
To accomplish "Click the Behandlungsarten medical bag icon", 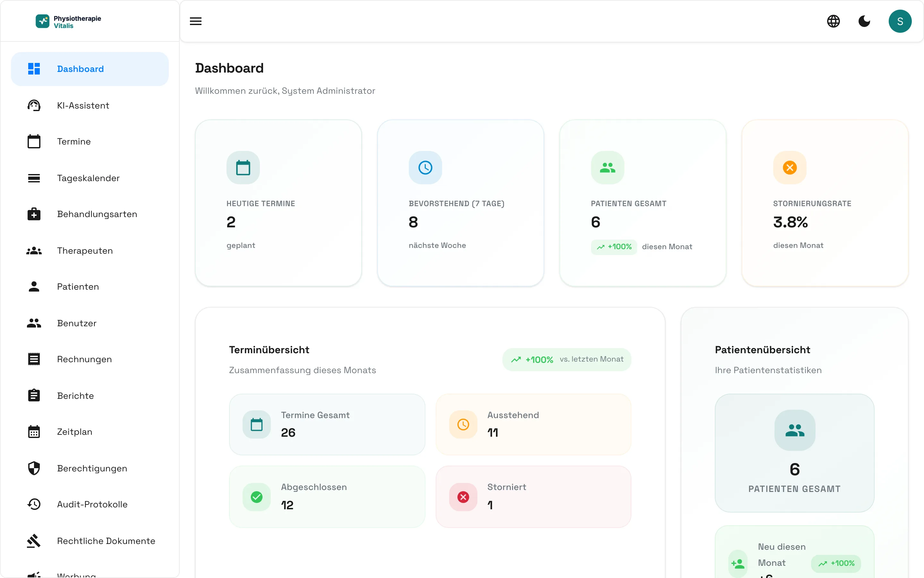I will (x=34, y=214).
